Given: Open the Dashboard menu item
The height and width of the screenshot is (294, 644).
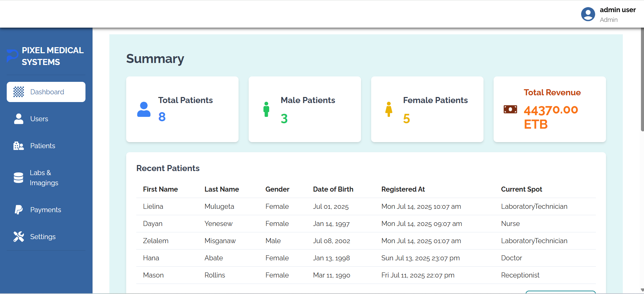Looking at the screenshot, I should 46,92.
